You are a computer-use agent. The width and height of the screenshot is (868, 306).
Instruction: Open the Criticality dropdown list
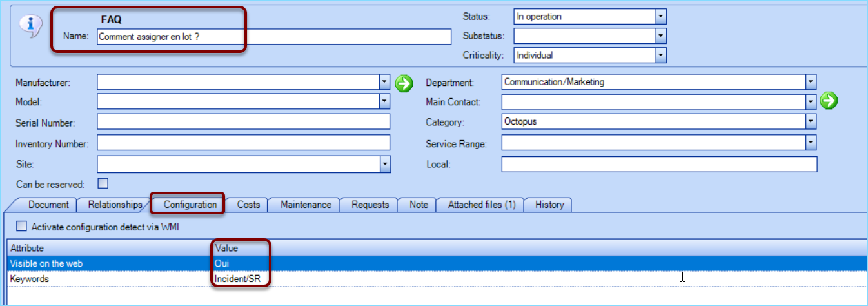point(660,56)
